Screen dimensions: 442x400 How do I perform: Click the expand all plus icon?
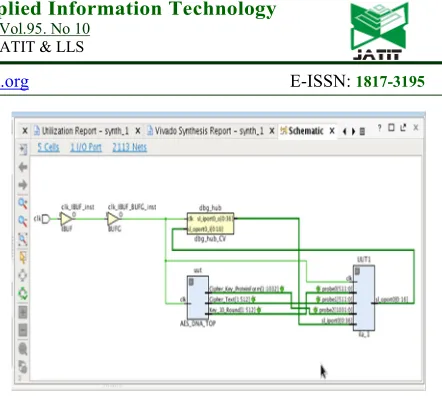pos(23,312)
